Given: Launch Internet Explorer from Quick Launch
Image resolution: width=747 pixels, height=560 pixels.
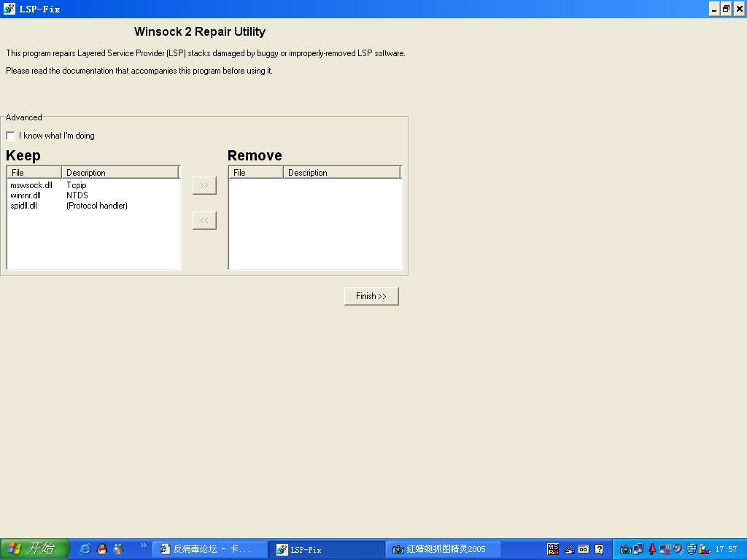Looking at the screenshot, I should click(x=85, y=549).
